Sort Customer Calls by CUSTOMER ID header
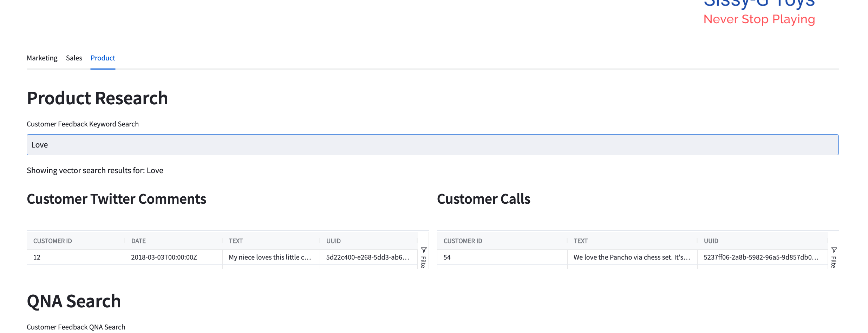 click(463, 241)
